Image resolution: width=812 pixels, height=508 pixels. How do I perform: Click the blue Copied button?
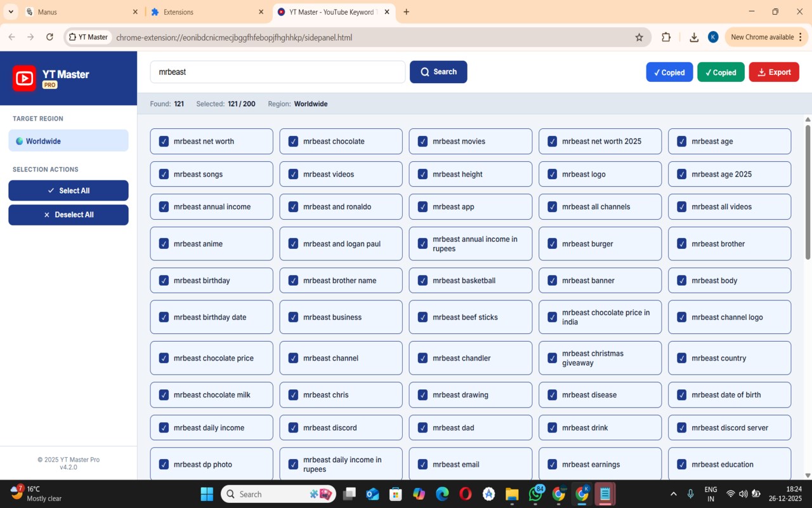(x=670, y=72)
